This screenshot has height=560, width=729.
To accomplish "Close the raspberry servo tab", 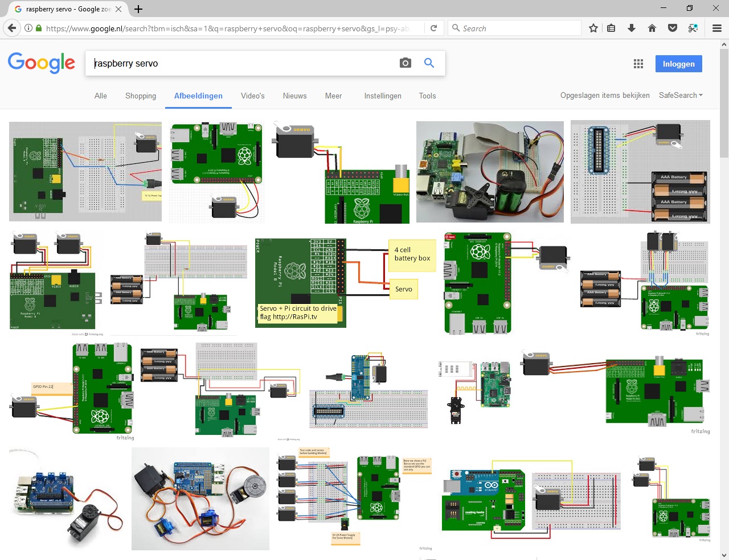I will [x=118, y=9].
